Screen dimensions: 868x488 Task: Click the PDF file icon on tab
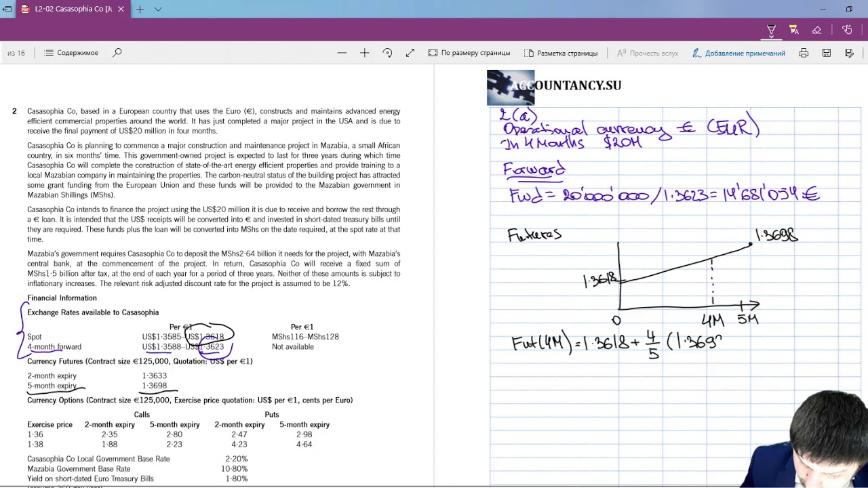point(26,9)
